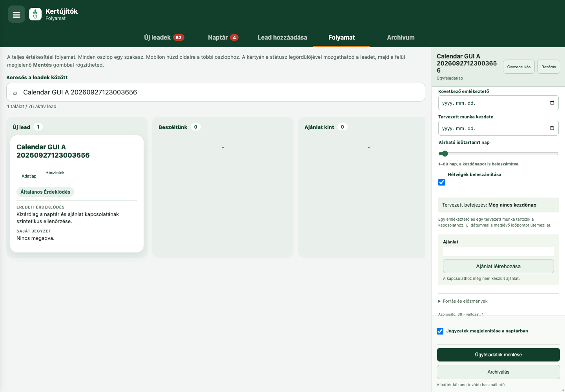
Task: Toggle Hétvégék beleszámítása checkbox
Action: (x=441, y=182)
